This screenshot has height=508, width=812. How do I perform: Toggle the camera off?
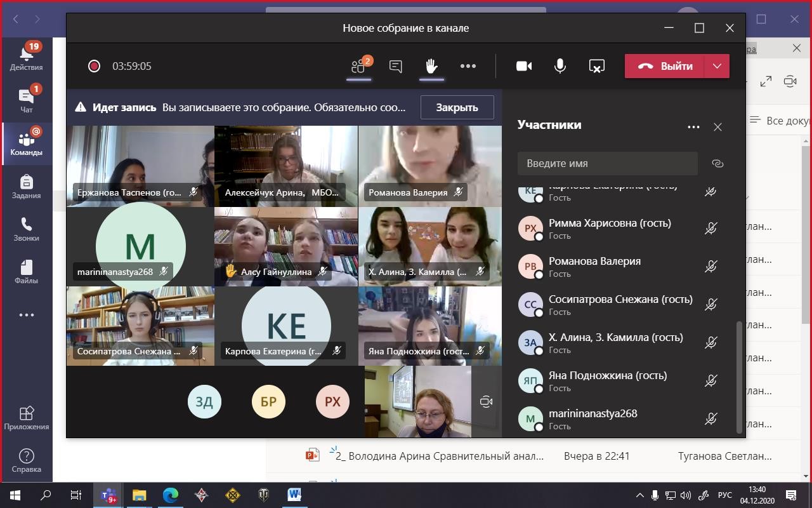click(524, 66)
